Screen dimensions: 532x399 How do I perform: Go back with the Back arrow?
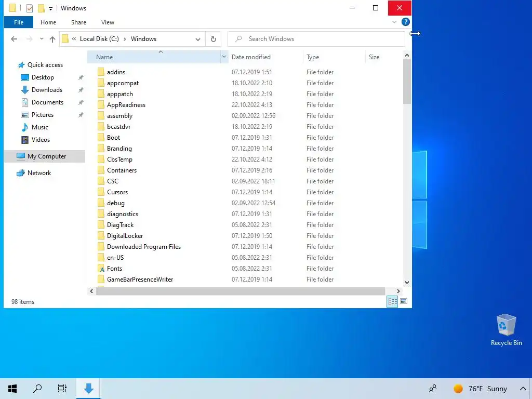point(14,39)
